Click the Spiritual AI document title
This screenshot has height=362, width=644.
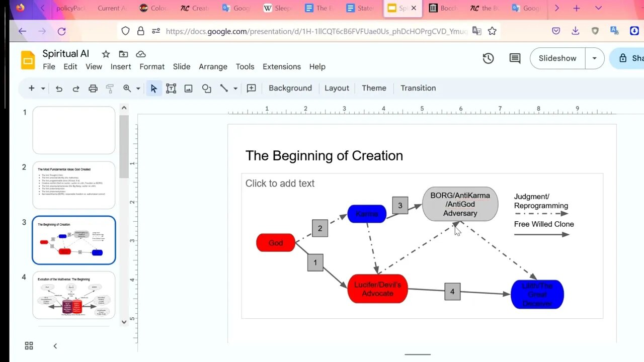click(x=65, y=54)
